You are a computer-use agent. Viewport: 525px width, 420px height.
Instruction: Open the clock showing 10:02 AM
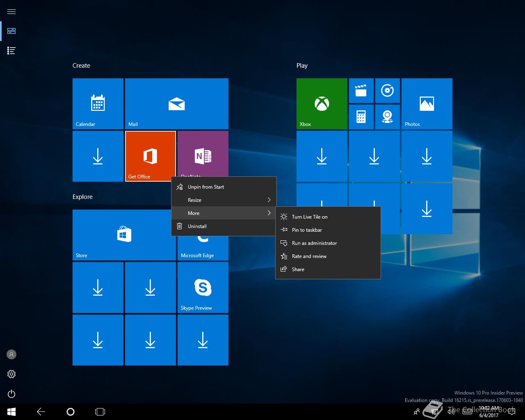[x=489, y=412]
